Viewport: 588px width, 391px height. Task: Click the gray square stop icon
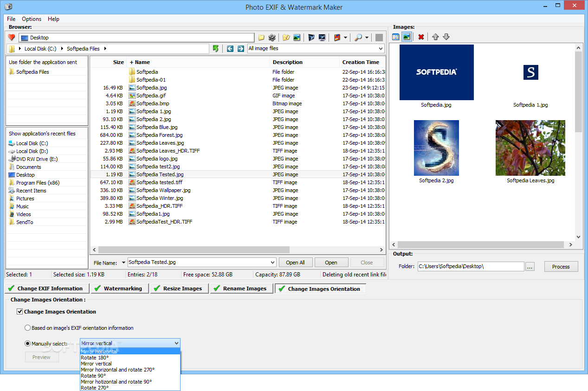tap(379, 38)
